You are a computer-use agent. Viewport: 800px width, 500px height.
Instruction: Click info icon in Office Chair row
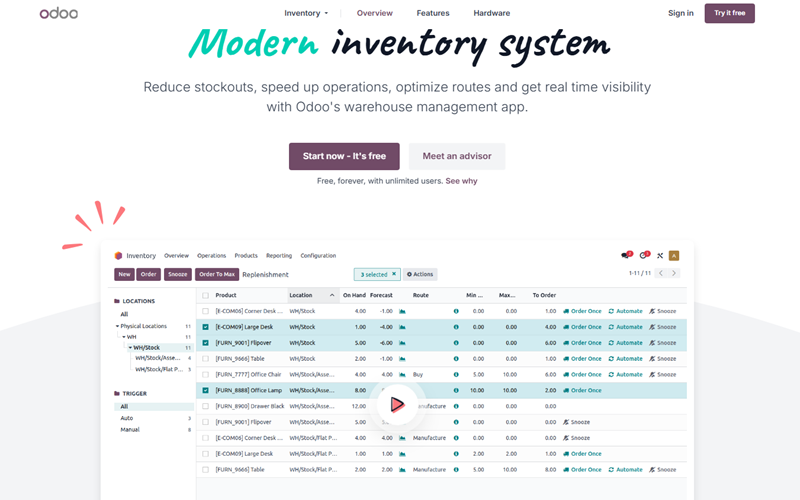click(x=456, y=374)
